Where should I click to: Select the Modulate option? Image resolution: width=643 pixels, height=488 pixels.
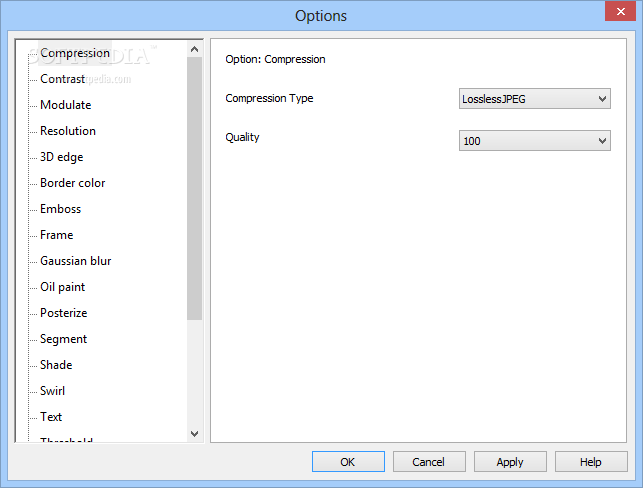pyautogui.click(x=65, y=105)
